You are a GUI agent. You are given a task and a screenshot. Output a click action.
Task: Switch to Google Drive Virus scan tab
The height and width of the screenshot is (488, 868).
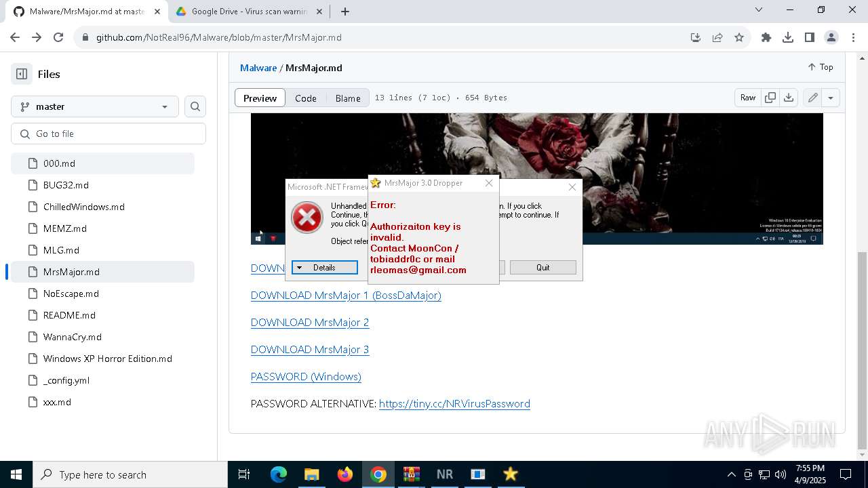tap(248, 12)
